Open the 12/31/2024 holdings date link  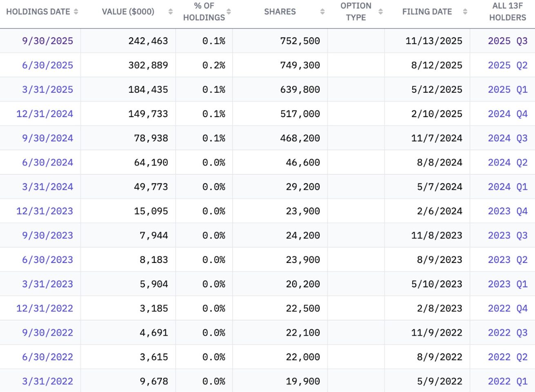click(x=45, y=114)
